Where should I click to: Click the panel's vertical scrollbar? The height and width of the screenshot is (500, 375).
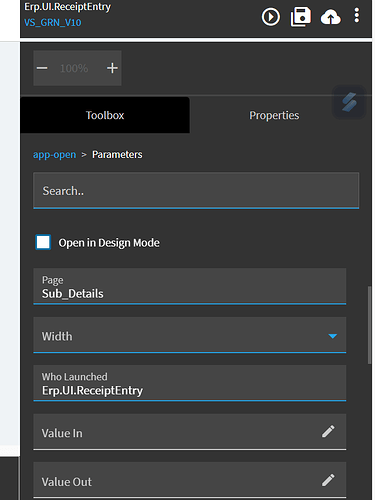click(x=369, y=325)
